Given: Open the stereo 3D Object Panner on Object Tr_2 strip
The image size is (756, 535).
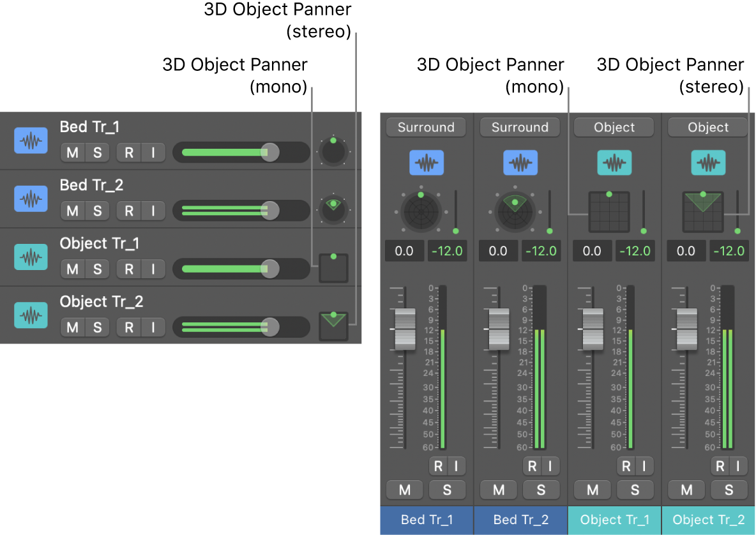Looking at the screenshot, I should (703, 211).
